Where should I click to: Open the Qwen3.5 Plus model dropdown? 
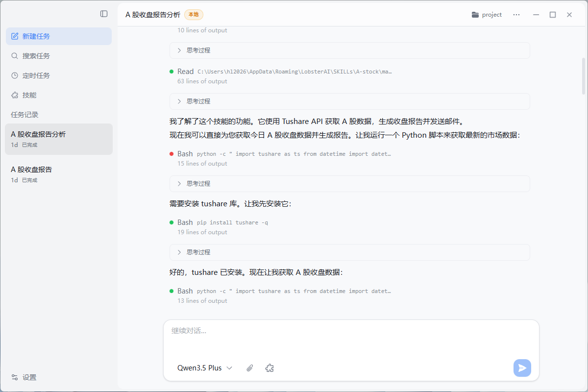(x=204, y=368)
